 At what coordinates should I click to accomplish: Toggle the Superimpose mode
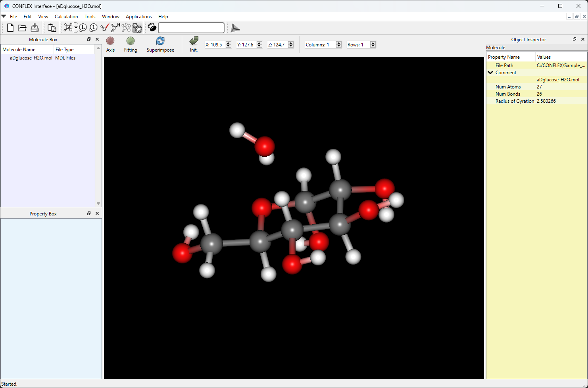tap(160, 44)
